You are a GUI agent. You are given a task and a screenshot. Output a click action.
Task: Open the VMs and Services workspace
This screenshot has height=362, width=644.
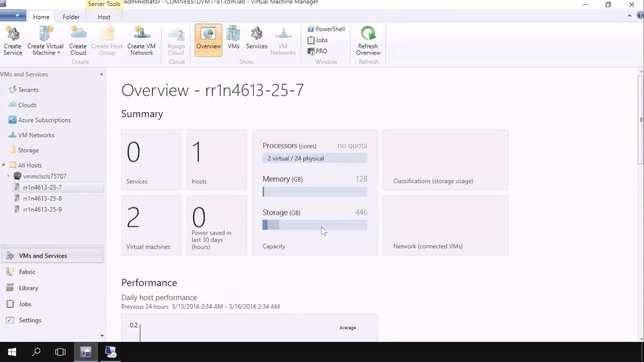(52, 256)
